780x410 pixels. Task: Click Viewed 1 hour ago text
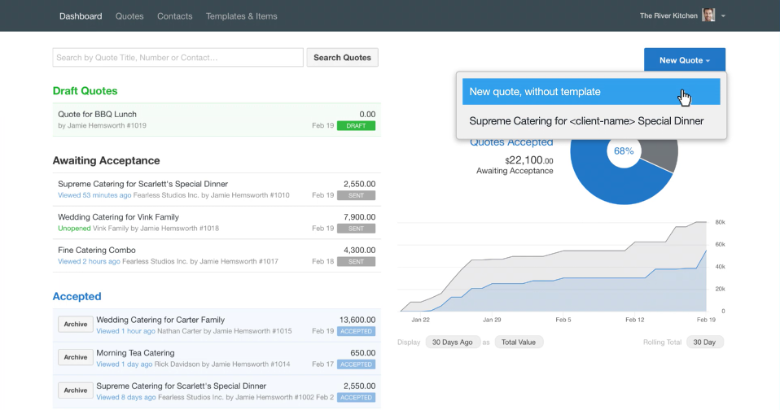[126, 331]
